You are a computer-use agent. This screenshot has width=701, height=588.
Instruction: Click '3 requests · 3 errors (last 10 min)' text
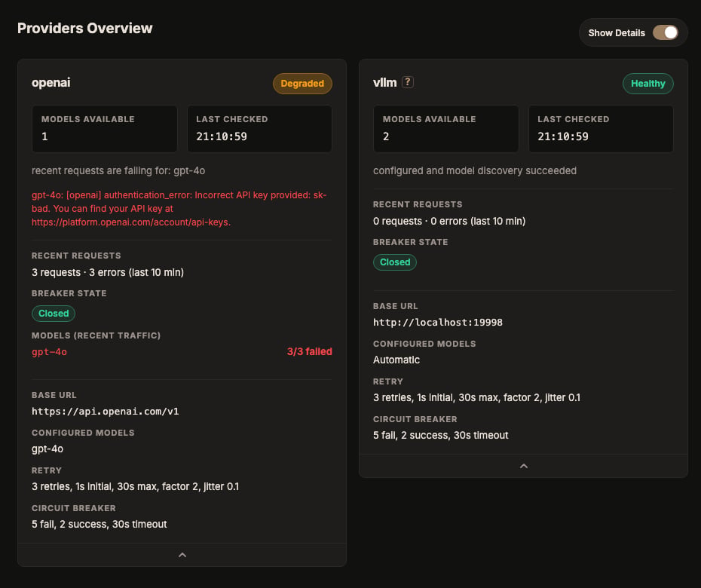[108, 272]
